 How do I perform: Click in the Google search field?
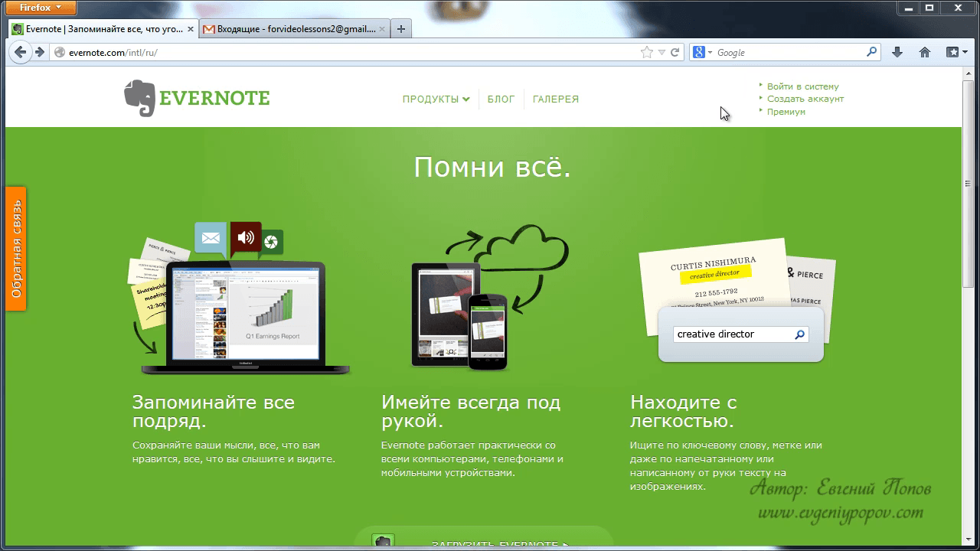[789, 53]
